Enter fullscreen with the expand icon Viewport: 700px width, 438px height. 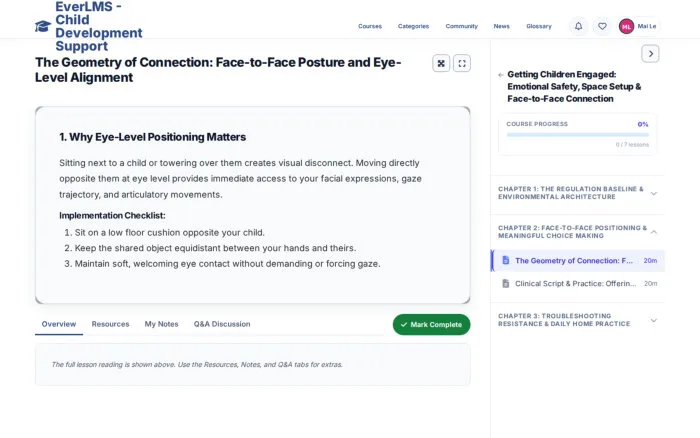point(462,63)
